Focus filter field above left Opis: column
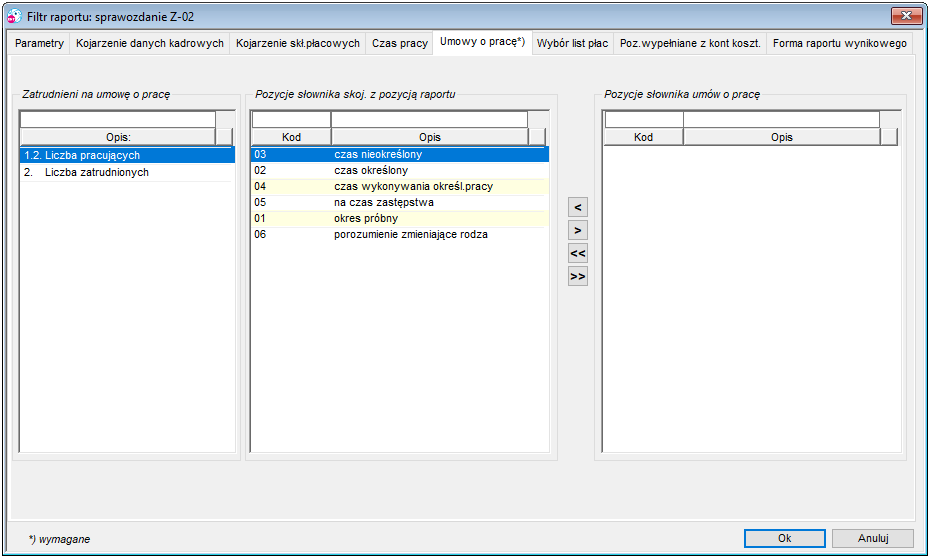This screenshot has width=929, height=558. pyautogui.click(x=118, y=120)
